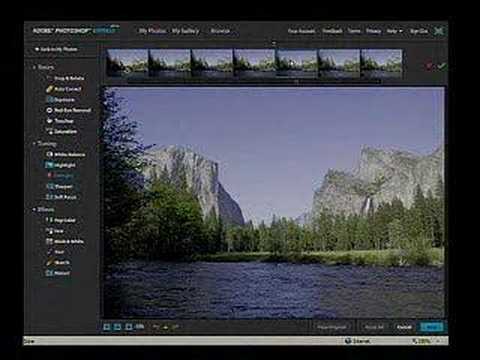Select the sixth highlight variation thumbnail

[339, 63]
